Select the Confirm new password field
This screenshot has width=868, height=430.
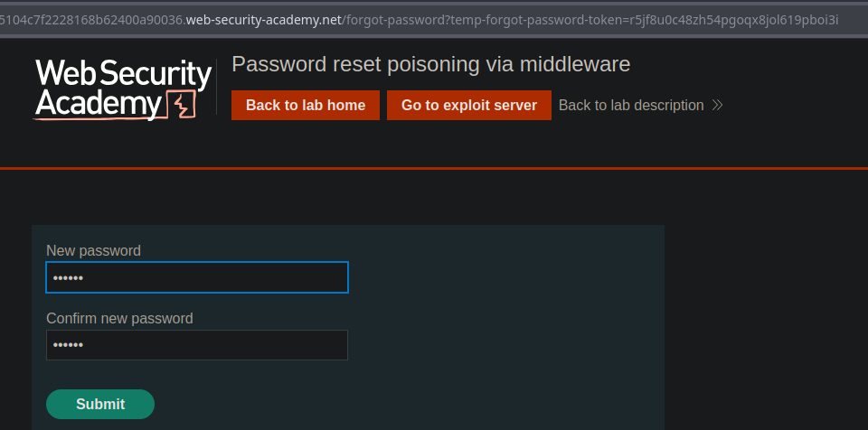pos(197,345)
